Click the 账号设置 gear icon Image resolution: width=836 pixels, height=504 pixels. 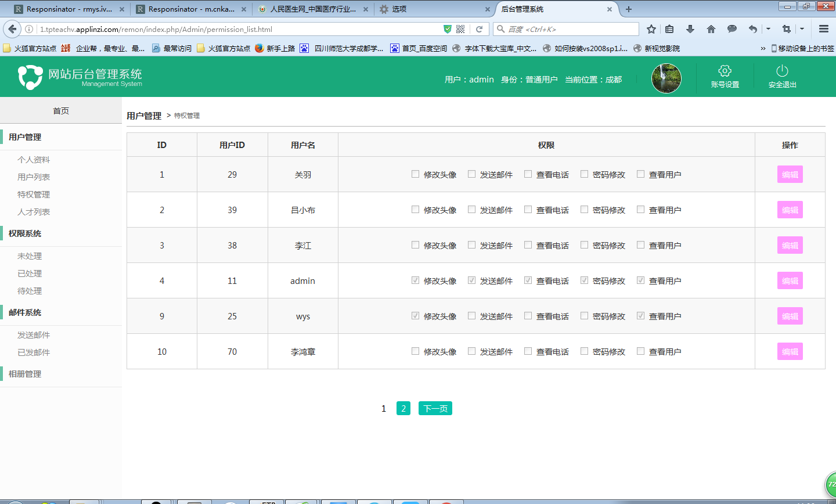pyautogui.click(x=725, y=71)
